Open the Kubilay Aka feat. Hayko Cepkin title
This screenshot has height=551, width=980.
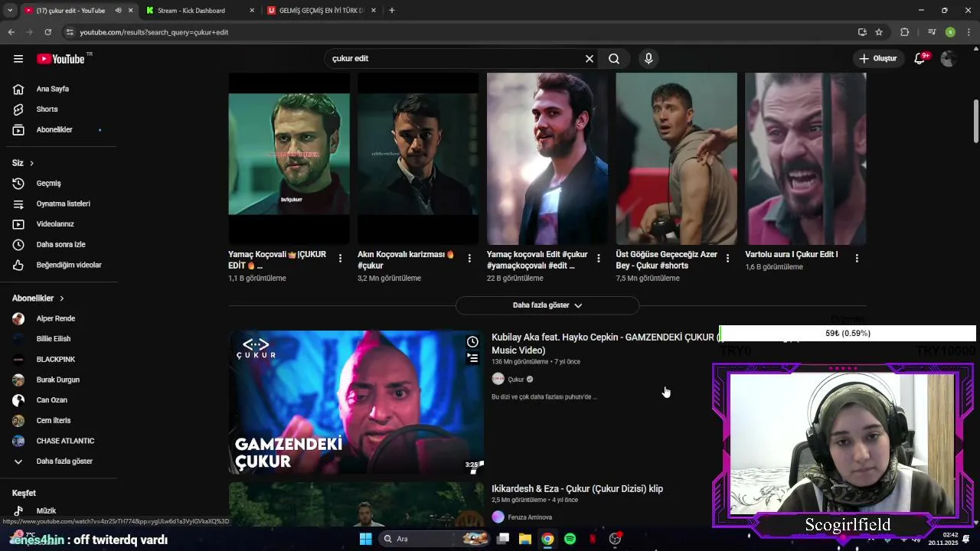[x=603, y=344]
